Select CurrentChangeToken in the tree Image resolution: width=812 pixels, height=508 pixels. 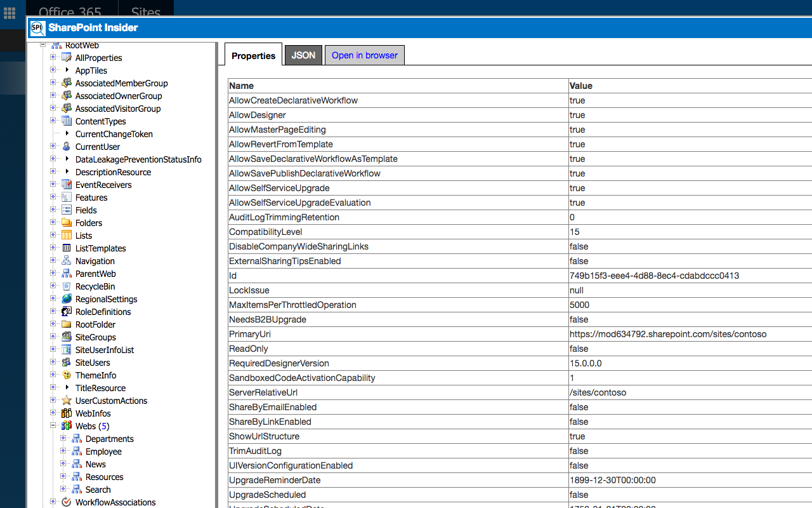click(114, 134)
